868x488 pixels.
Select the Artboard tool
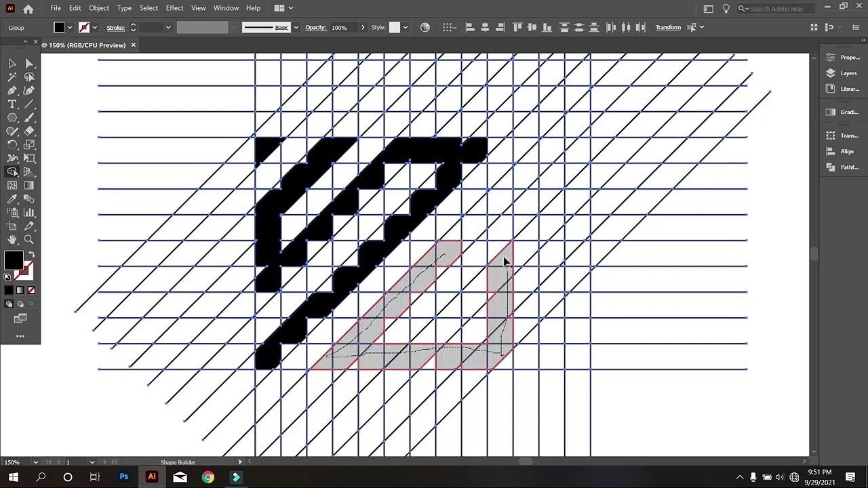click(x=12, y=226)
